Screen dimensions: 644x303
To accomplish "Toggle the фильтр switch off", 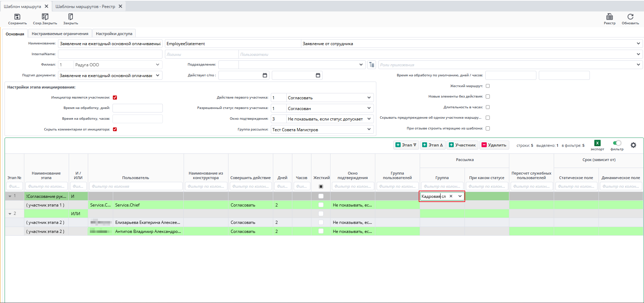I will pyautogui.click(x=617, y=143).
